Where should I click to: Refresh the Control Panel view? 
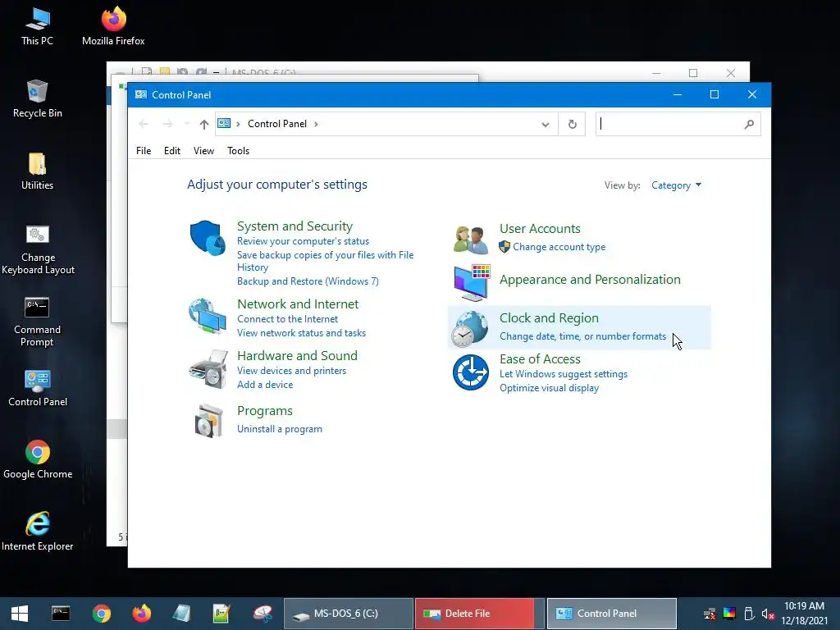[572, 125]
